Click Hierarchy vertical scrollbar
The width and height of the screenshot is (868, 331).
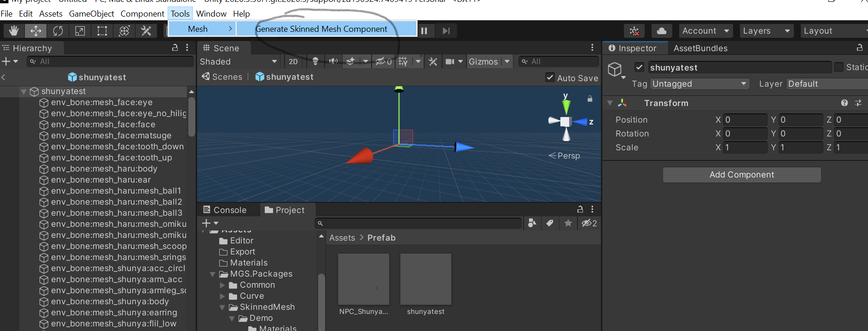pyautogui.click(x=192, y=116)
